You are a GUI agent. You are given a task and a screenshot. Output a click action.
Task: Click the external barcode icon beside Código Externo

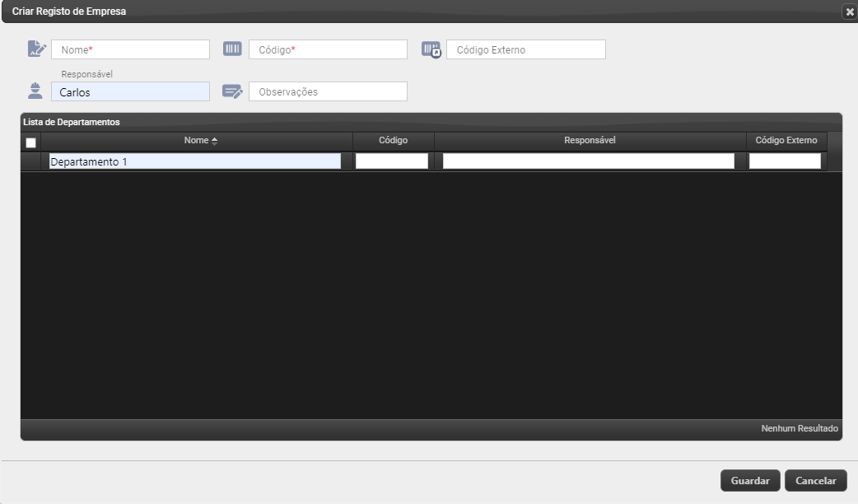(x=431, y=49)
